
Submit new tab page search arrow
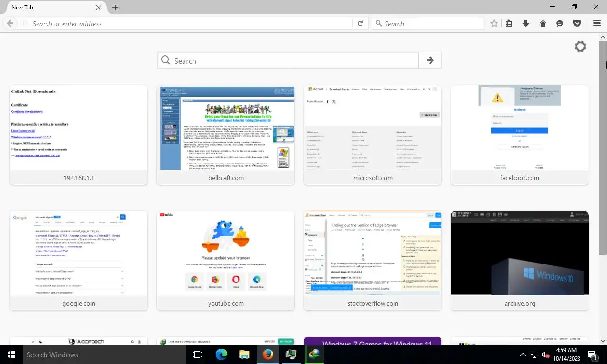pyautogui.click(x=430, y=60)
